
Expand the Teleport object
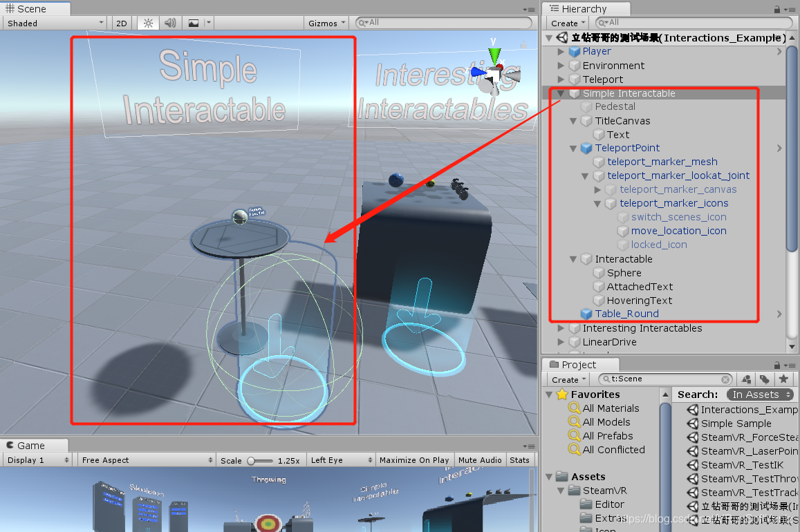pos(561,79)
